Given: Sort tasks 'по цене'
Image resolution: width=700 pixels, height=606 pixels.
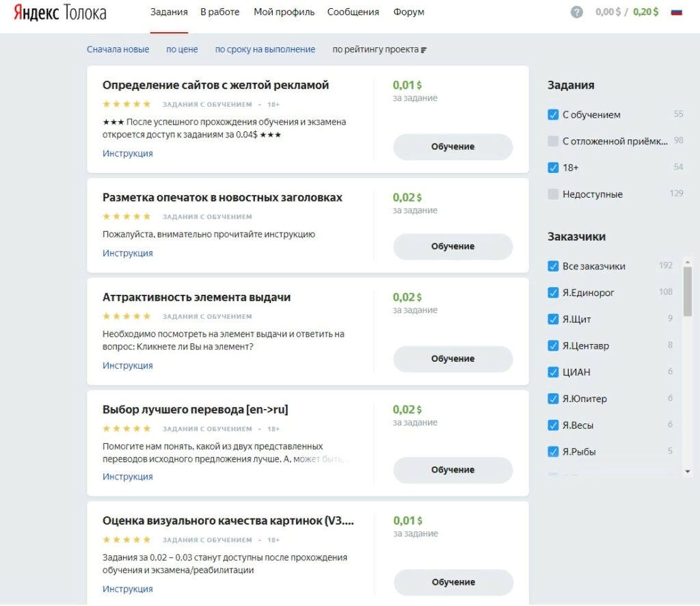Looking at the screenshot, I should (182, 50).
